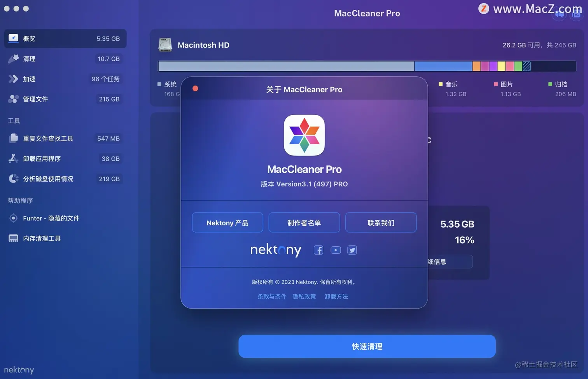Open Nektony Facebook page icon
Screen dimensions: 588x379
[x=318, y=250]
